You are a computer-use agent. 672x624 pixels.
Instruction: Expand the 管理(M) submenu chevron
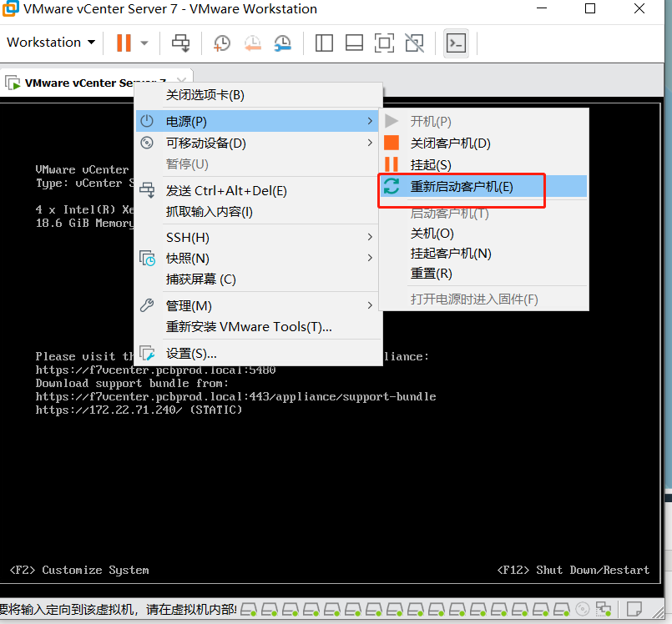tap(370, 305)
